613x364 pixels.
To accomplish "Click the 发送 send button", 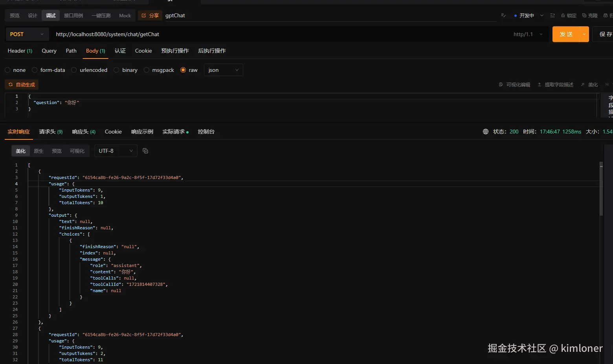I will (566, 34).
